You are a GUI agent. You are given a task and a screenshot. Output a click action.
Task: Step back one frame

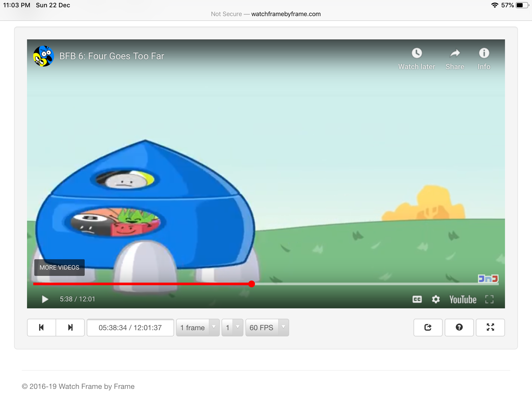41,327
